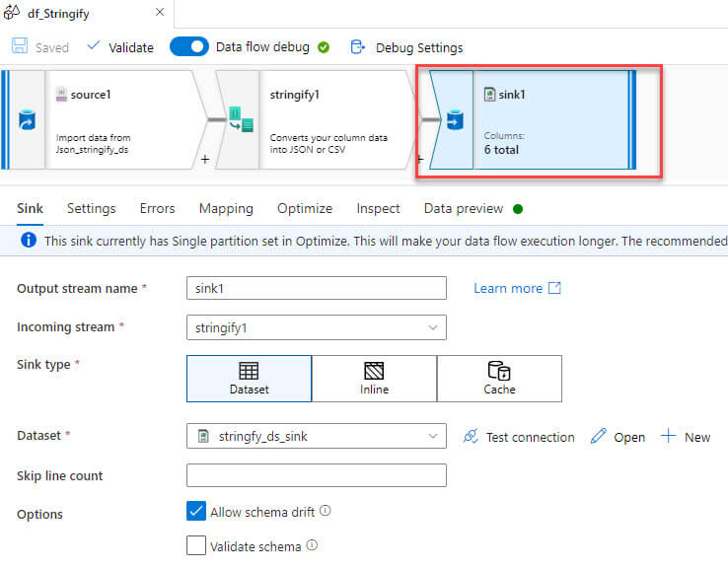Click info icon next to Allow schema drift
The image size is (728, 569).
coord(325,511)
